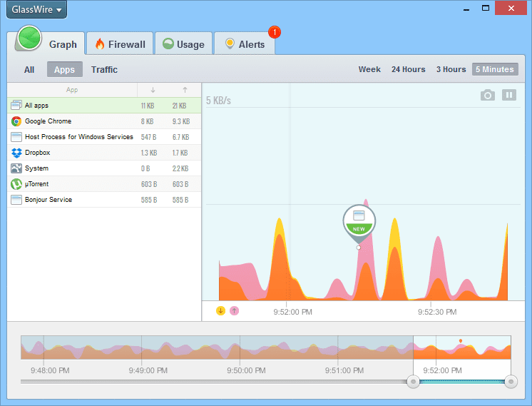Sort by the App column header
The height and width of the screenshot is (406, 532).
coord(72,90)
